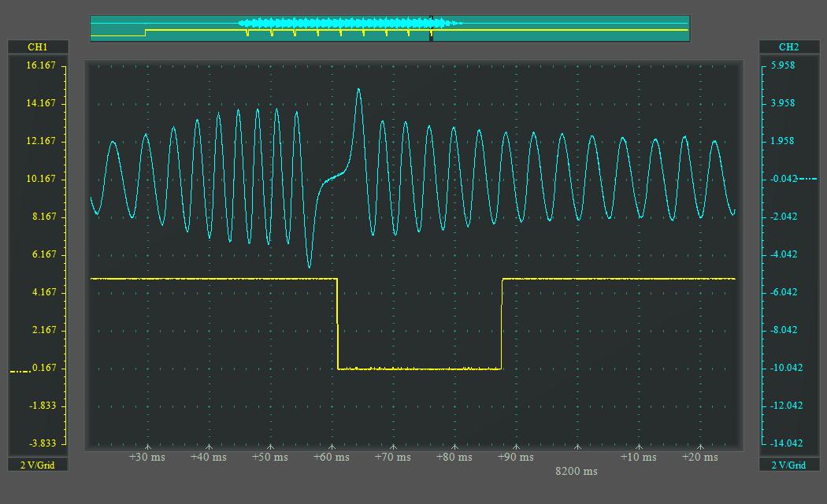The height and width of the screenshot is (504, 827).
Task: Click the CH2 channel header
Action: (788, 47)
